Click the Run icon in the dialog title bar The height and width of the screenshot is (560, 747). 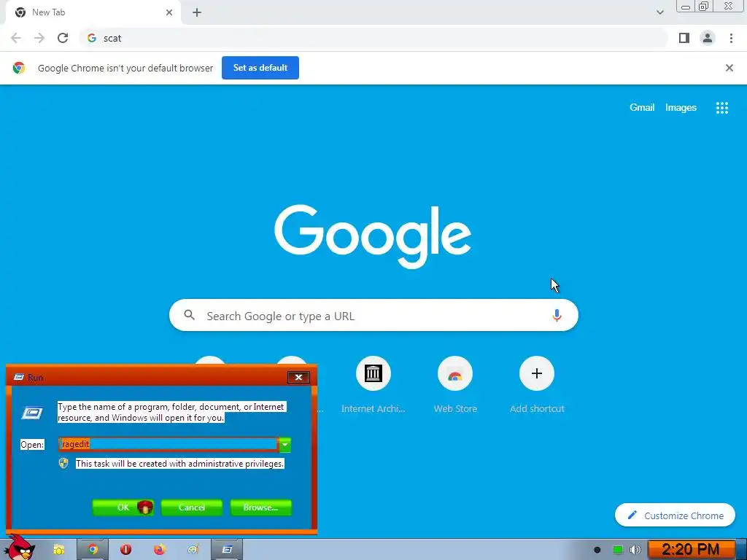point(19,377)
